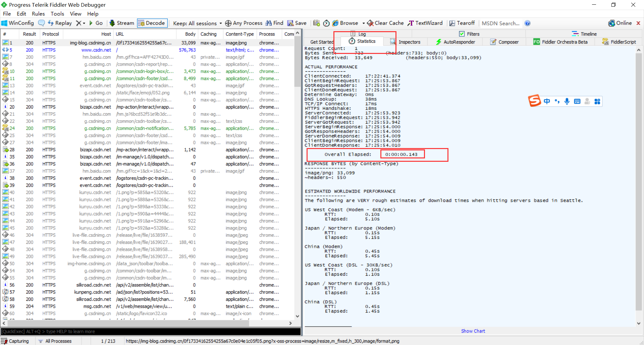Open the Help menu
The height and width of the screenshot is (345, 644).
click(x=93, y=14)
